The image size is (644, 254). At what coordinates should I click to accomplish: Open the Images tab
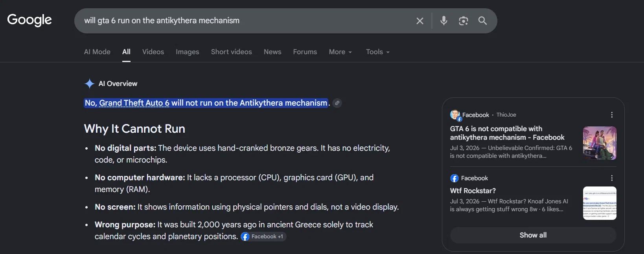point(188,52)
